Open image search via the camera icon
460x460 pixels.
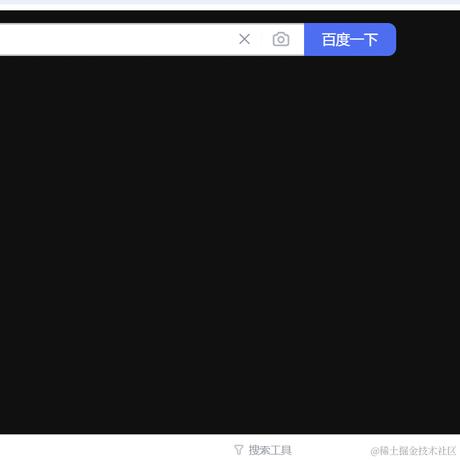pos(281,39)
